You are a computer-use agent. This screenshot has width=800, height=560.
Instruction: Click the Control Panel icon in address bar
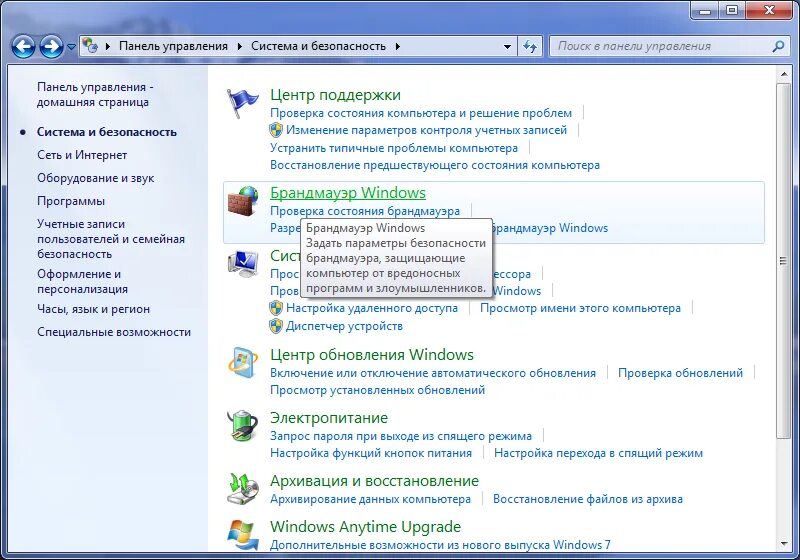coord(90,46)
